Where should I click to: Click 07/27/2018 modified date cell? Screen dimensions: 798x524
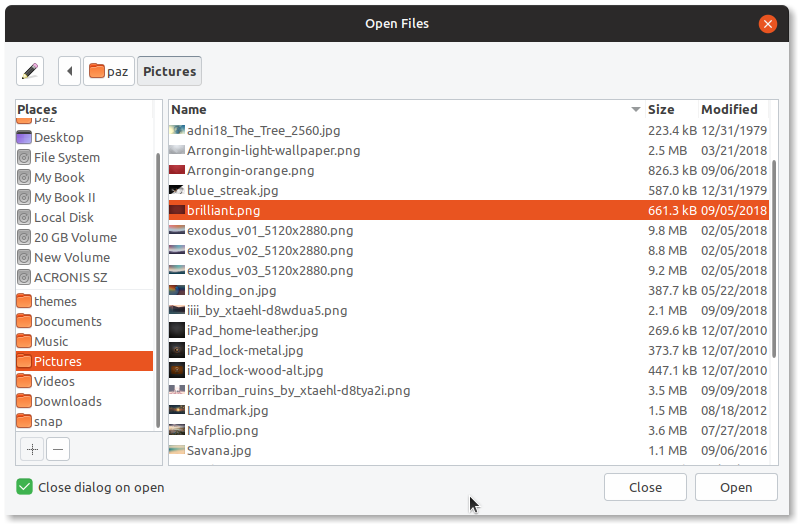point(734,430)
